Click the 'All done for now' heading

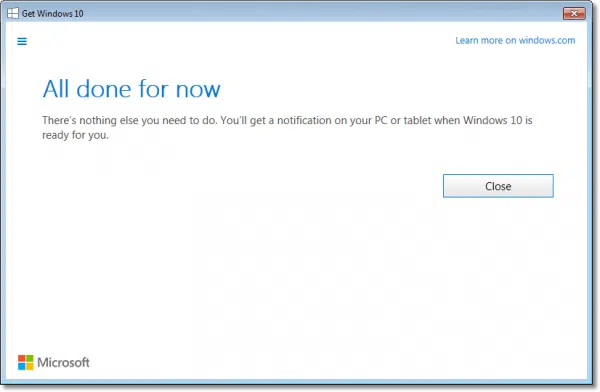tap(131, 89)
